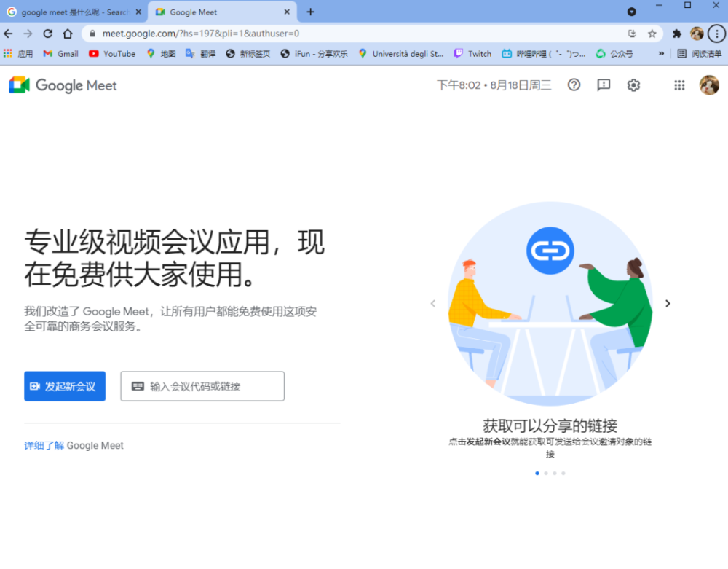
Task: Click the link-sharing illustration image
Action: [550, 303]
